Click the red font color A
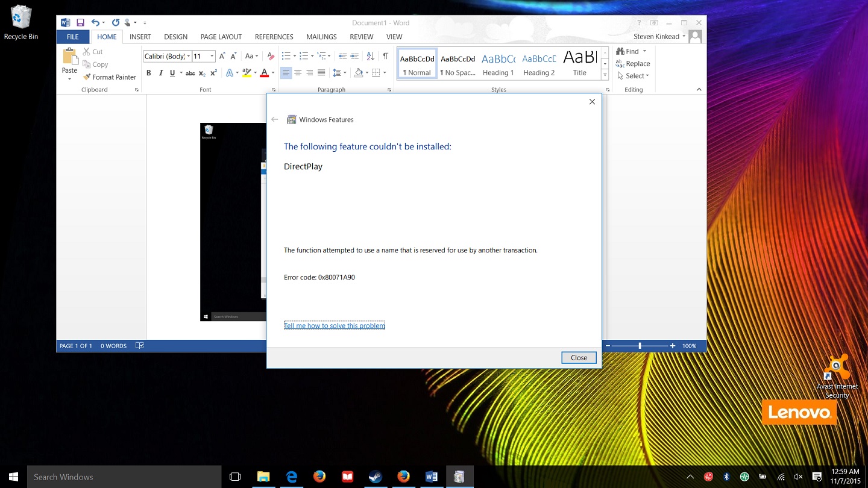Image resolution: width=868 pixels, height=488 pixels. 264,73
